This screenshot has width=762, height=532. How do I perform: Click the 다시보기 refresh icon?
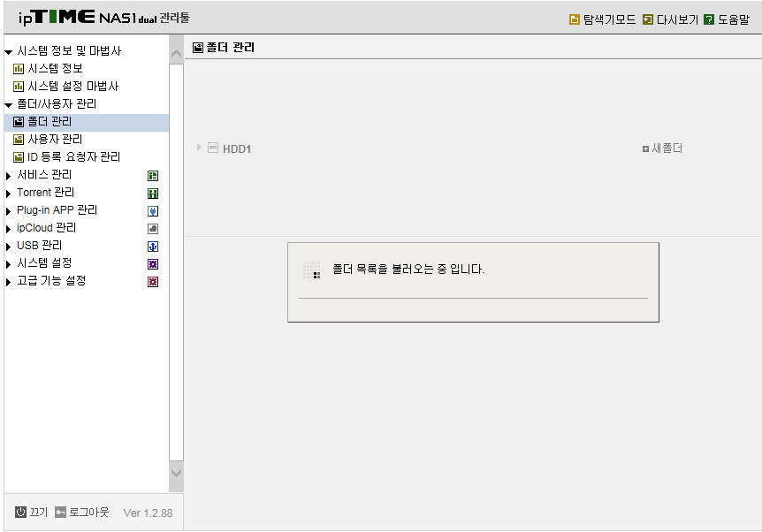coord(648,19)
